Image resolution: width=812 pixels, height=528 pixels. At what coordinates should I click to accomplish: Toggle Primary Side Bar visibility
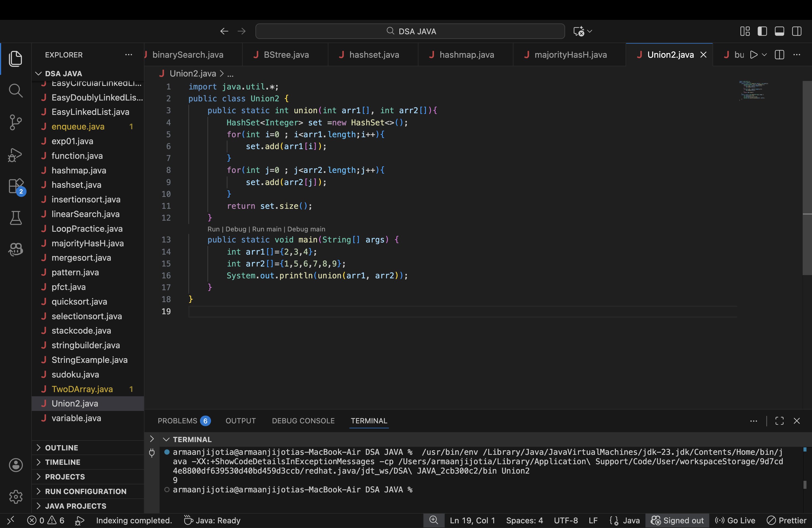click(x=762, y=31)
